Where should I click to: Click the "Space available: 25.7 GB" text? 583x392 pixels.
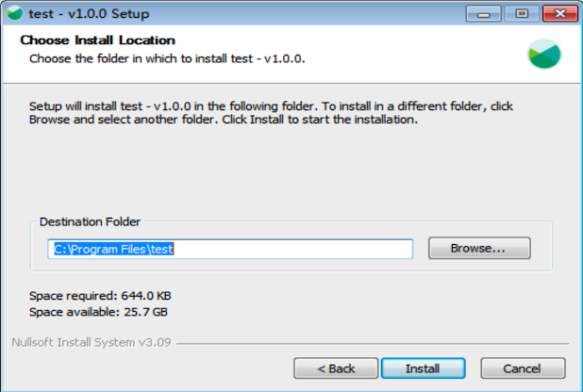98,311
